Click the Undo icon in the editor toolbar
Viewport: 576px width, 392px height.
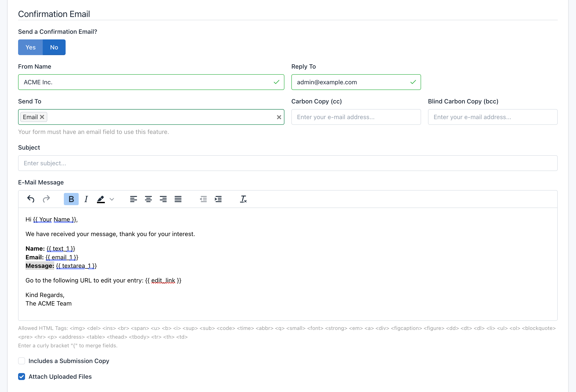click(x=31, y=199)
